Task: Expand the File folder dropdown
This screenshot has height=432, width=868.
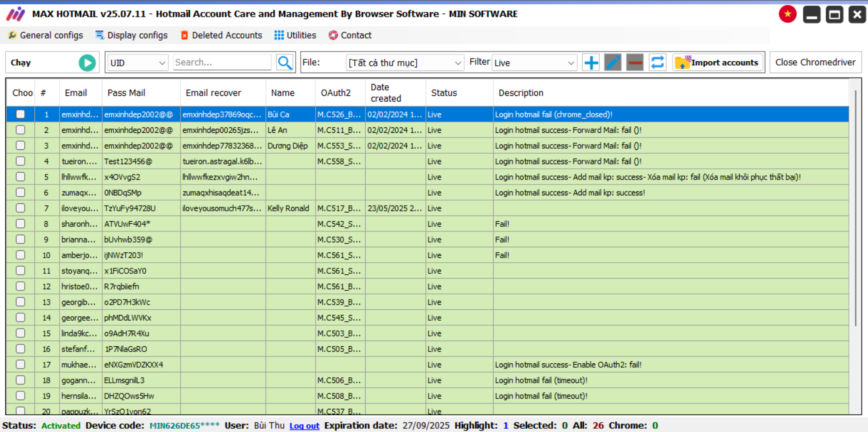Action: pos(405,63)
